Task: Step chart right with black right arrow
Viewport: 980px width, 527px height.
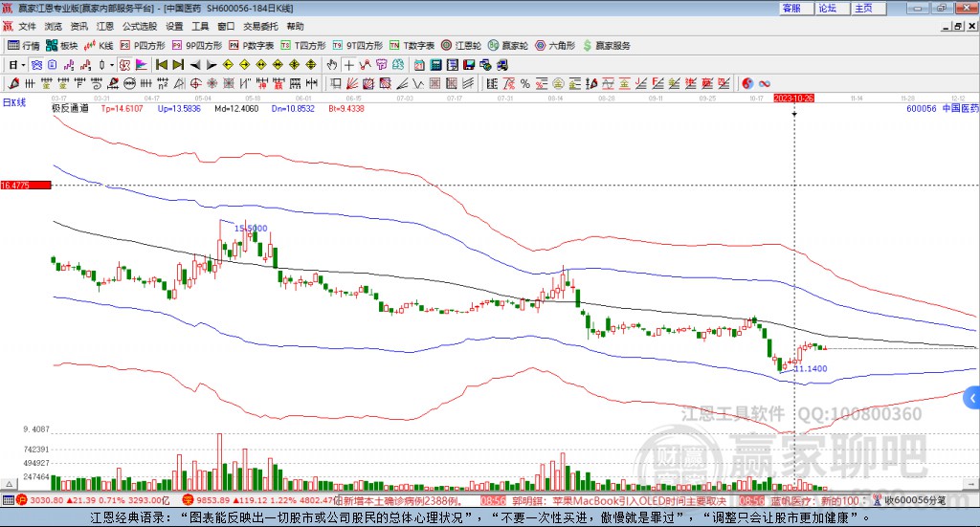Action: (212, 65)
